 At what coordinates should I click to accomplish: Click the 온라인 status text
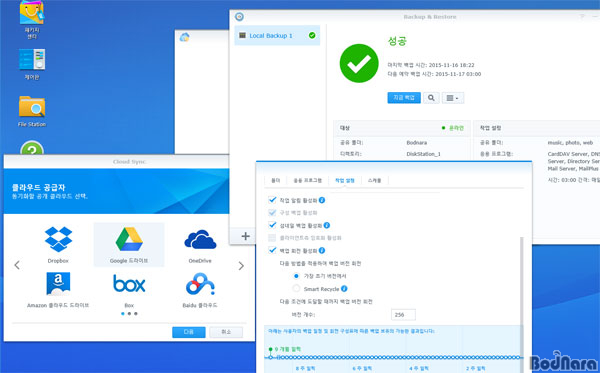456,128
